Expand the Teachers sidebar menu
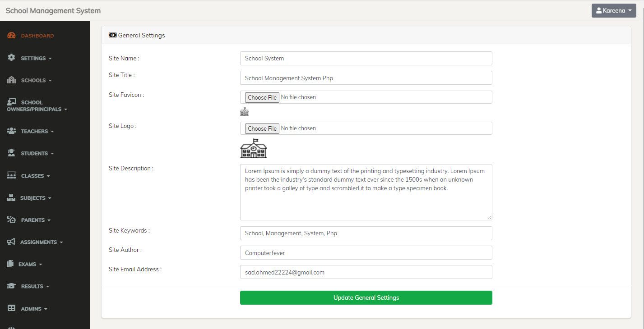 37,131
